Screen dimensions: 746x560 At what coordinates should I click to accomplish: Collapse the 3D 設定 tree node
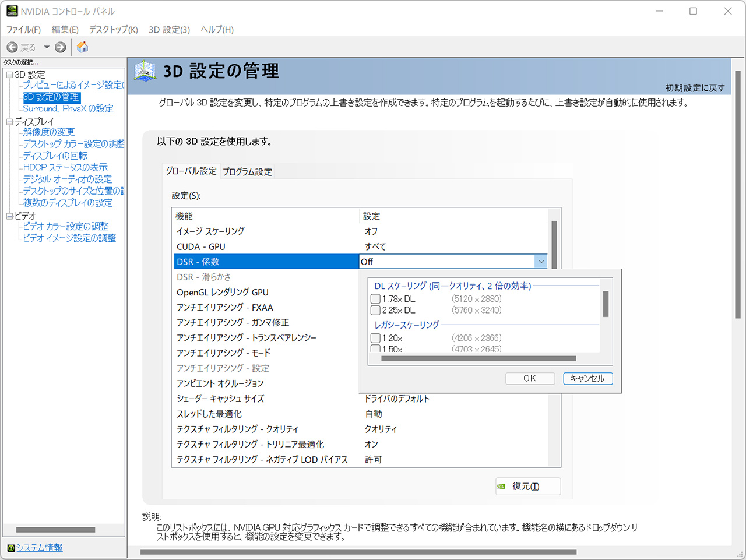(x=9, y=75)
